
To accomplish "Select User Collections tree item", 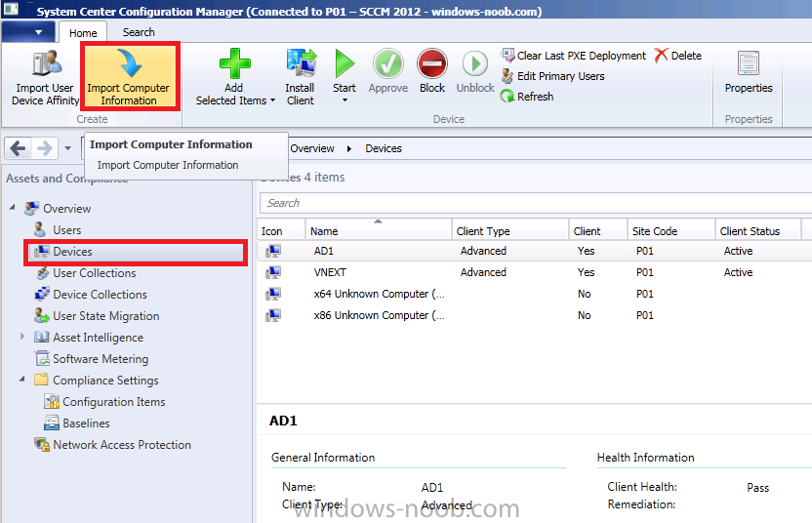I will pyautogui.click(x=95, y=273).
